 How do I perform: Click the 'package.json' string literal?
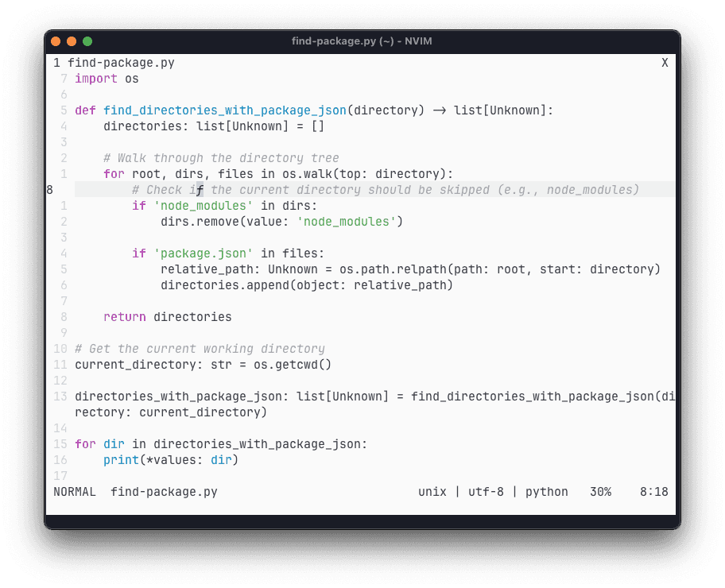203,253
